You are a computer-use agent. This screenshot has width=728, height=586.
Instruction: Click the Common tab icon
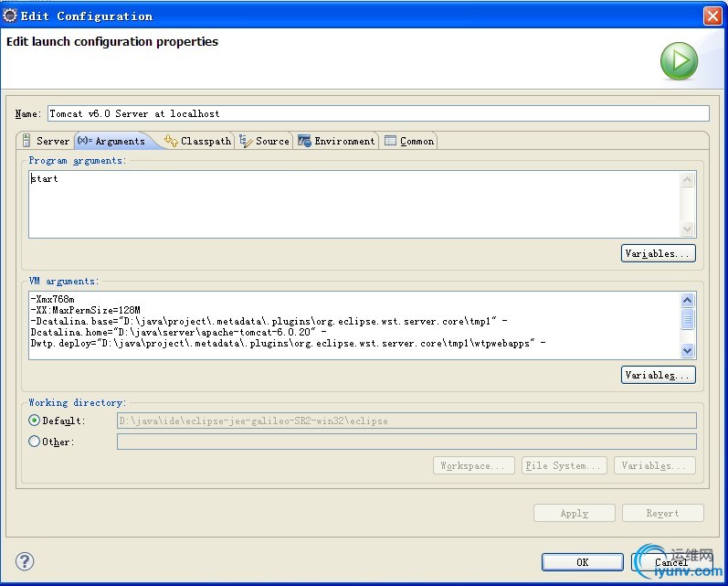coord(390,141)
